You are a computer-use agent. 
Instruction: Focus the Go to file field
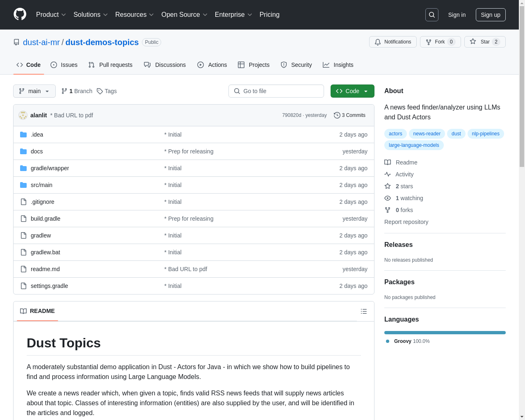[x=276, y=91]
